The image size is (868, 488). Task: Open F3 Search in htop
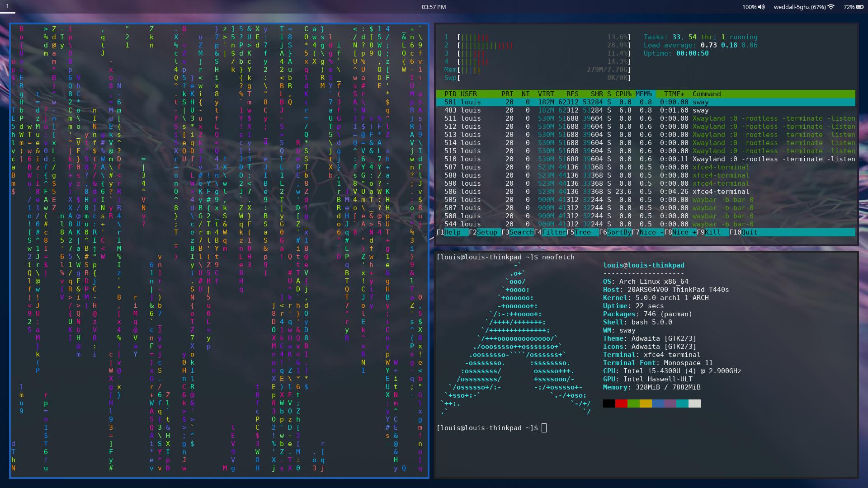[518, 232]
